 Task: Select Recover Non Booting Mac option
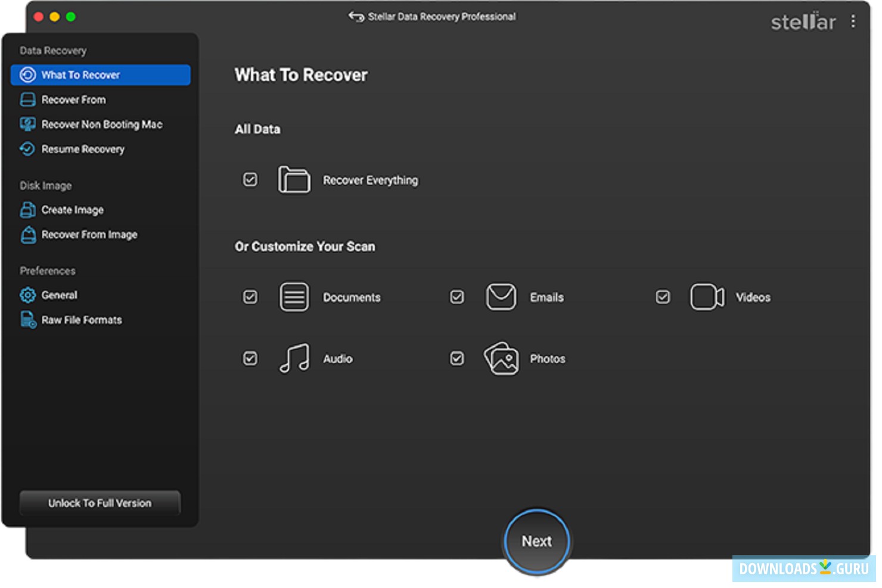coord(101,125)
